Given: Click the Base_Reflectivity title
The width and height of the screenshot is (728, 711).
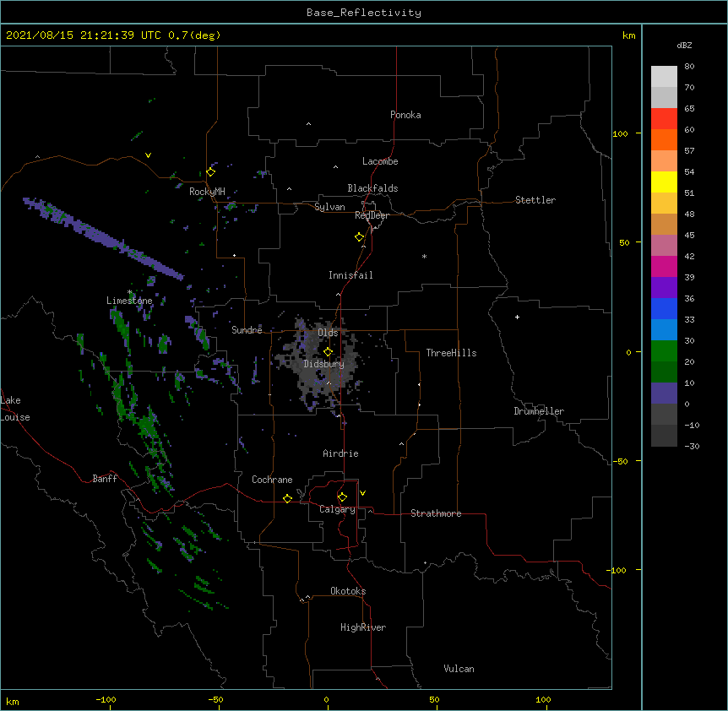Looking at the screenshot, I should [x=364, y=13].
